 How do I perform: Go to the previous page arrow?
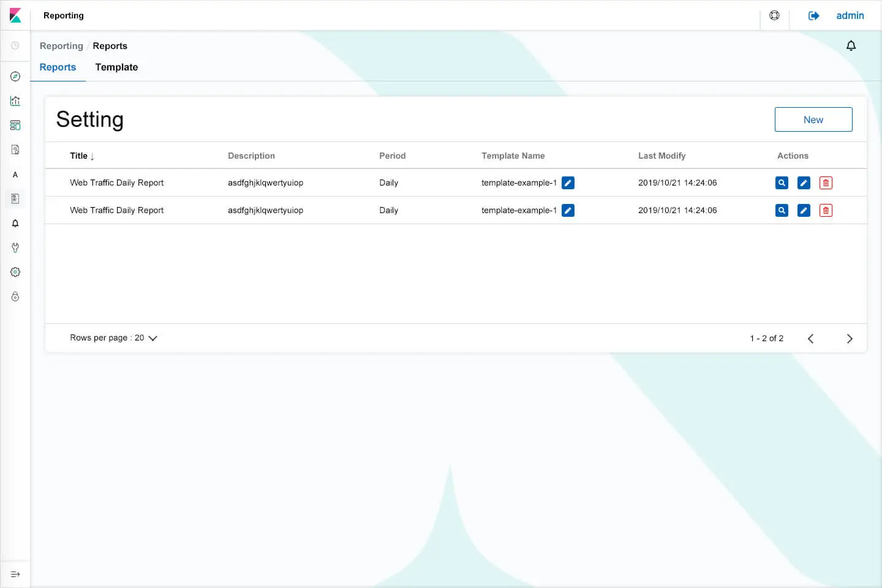[x=810, y=339]
